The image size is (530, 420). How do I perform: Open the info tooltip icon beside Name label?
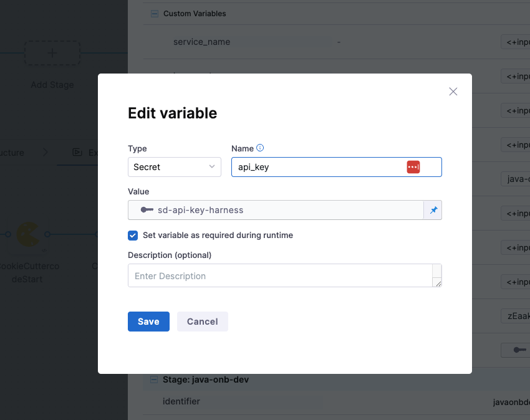pyautogui.click(x=259, y=148)
